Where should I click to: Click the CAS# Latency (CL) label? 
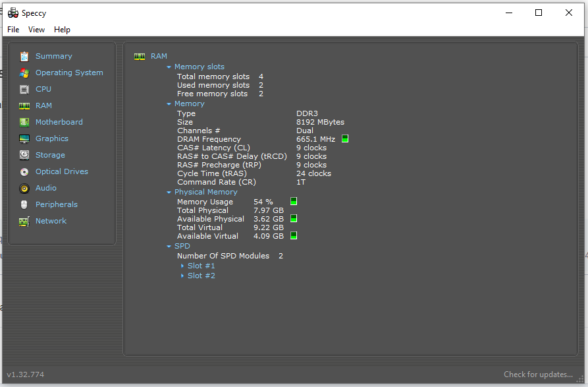(213, 148)
